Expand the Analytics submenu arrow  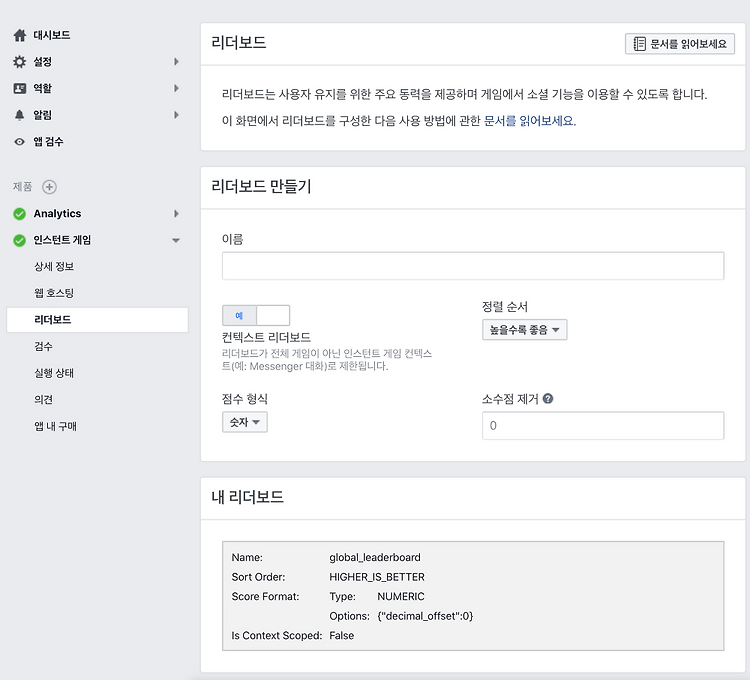pyautogui.click(x=176, y=214)
